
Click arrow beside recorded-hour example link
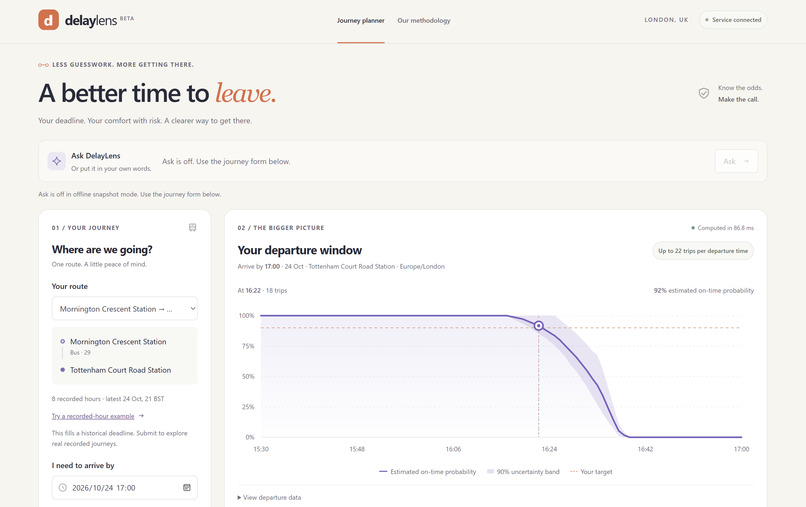coord(141,416)
